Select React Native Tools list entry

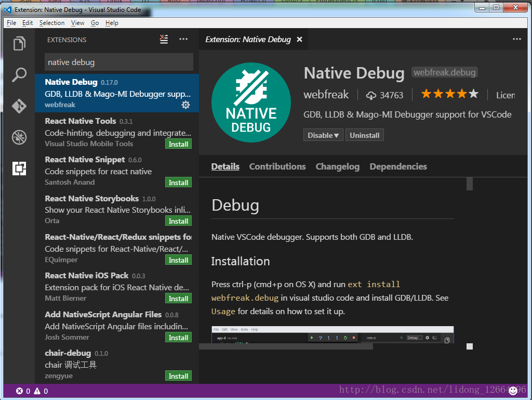(x=117, y=132)
